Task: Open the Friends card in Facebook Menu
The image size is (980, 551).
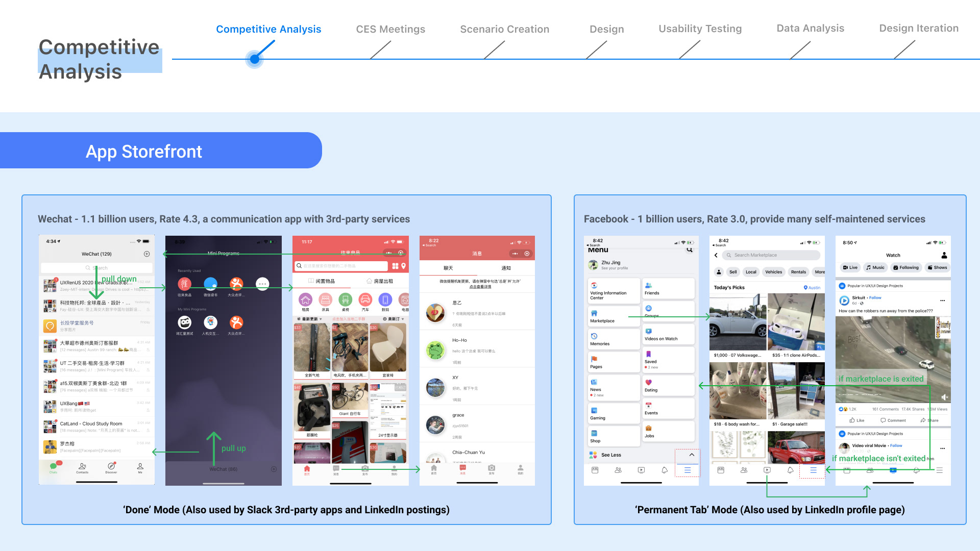Action: tap(668, 289)
